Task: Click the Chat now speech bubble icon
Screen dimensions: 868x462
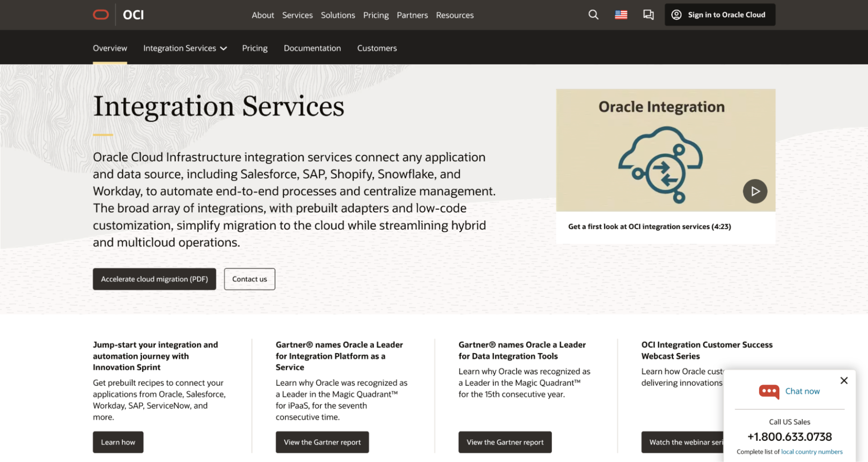Action: click(x=769, y=392)
